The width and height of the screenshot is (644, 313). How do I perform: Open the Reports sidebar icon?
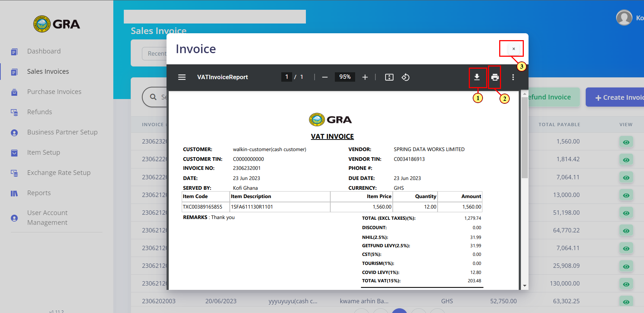coord(14,193)
